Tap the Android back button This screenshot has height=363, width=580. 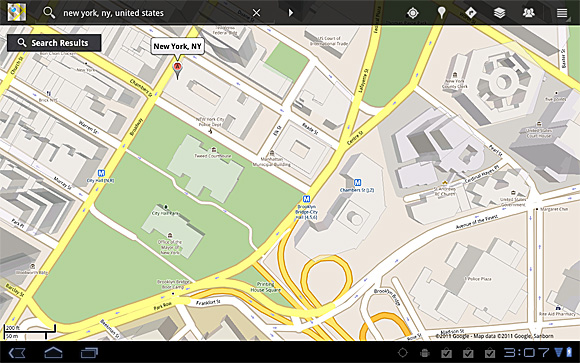17,353
